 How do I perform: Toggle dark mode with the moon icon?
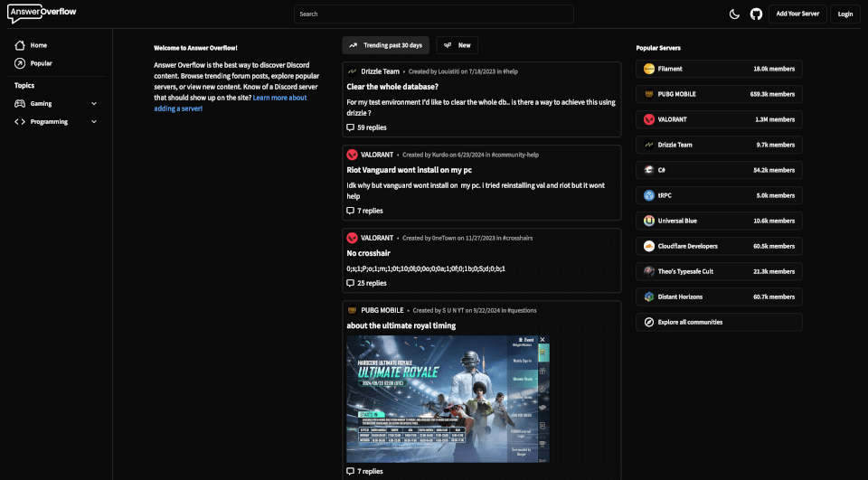[x=734, y=14]
